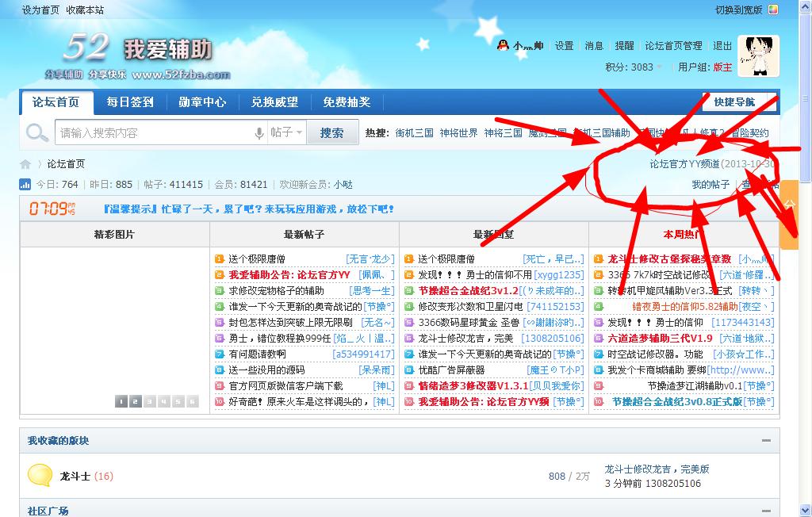This screenshot has height=517, width=812.
Task: Click the magnifier search icon
Action: point(36,133)
